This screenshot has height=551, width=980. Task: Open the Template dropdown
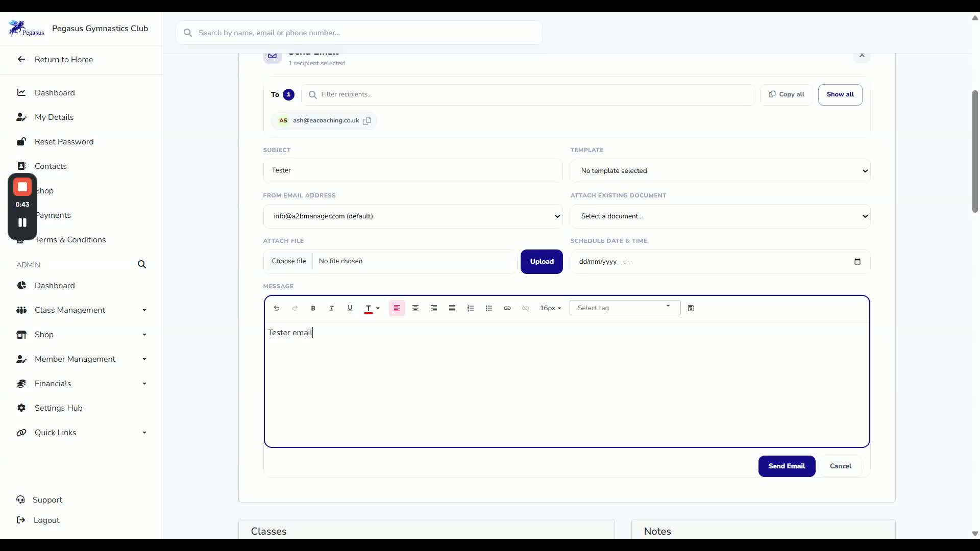click(x=720, y=171)
